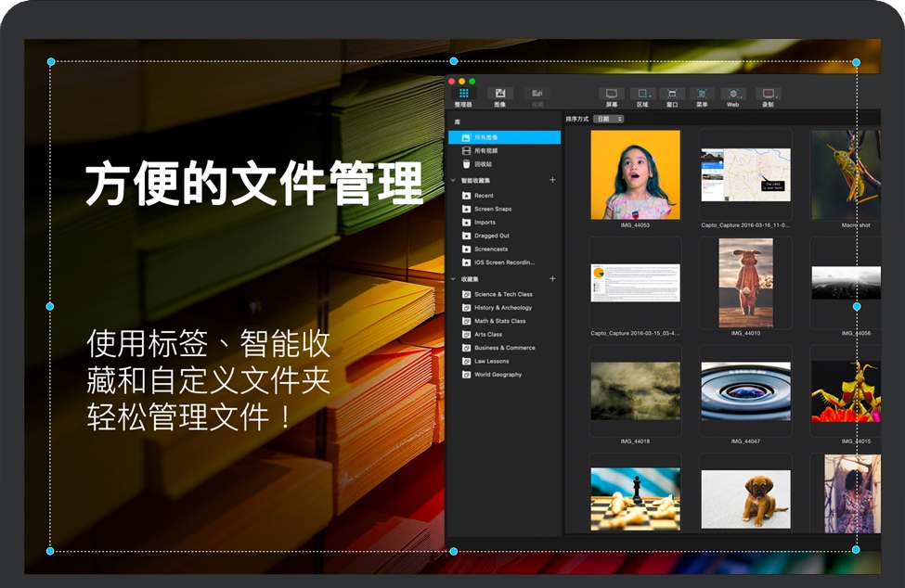This screenshot has width=905, height=588.
Task: Choose the 窗口 window capture tool
Action: (x=672, y=95)
